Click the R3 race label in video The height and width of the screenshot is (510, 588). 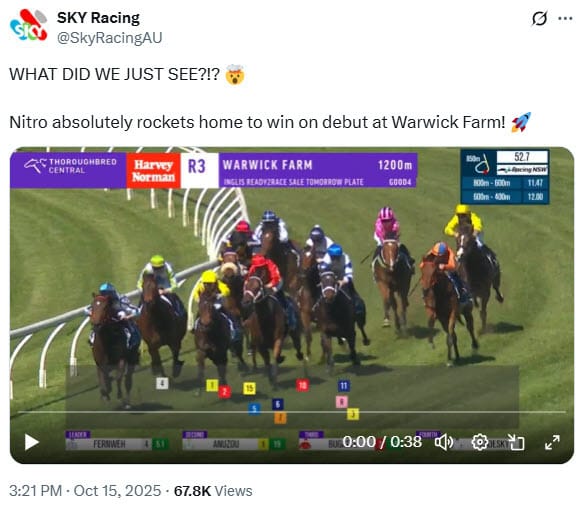pos(197,166)
